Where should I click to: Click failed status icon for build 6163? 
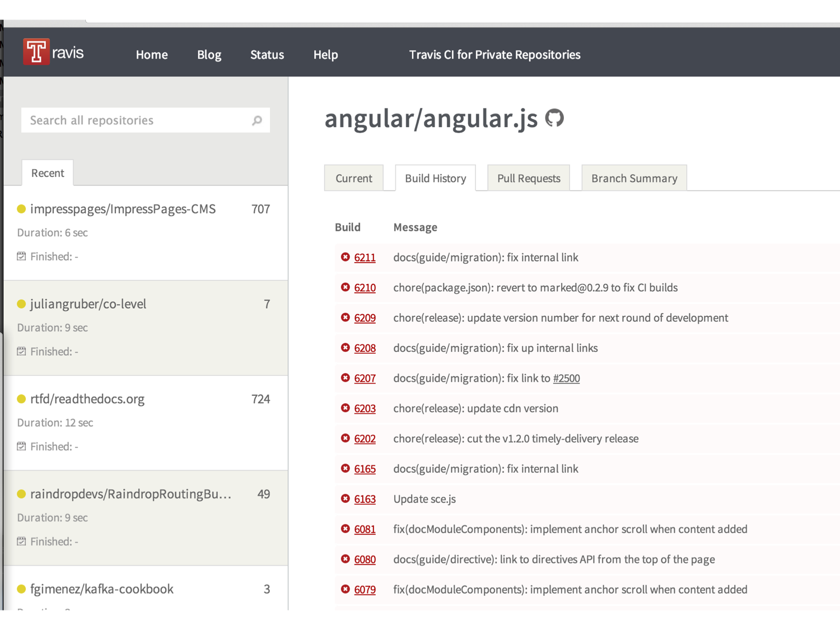pos(346,499)
